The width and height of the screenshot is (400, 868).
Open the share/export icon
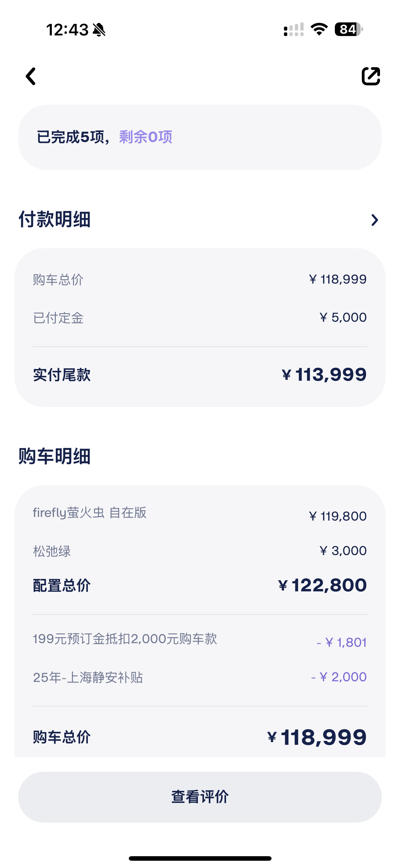(x=371, y=76)
